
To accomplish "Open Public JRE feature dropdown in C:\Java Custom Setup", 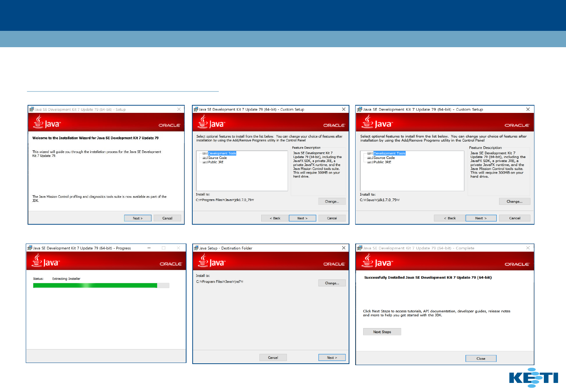I will click(x=370, y=162).
